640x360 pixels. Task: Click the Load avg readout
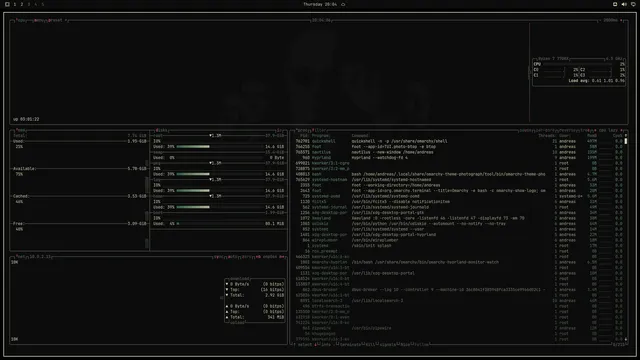[596, 81]
